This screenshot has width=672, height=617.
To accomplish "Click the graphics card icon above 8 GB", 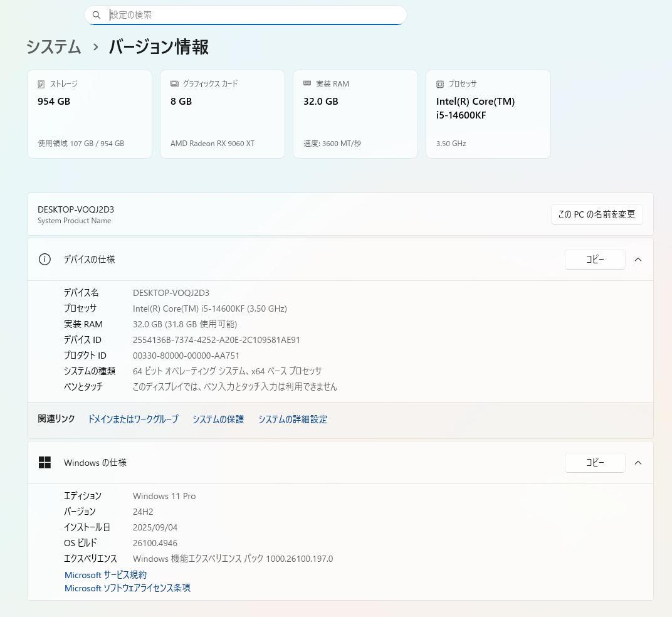I will click(x=173, y=83).
